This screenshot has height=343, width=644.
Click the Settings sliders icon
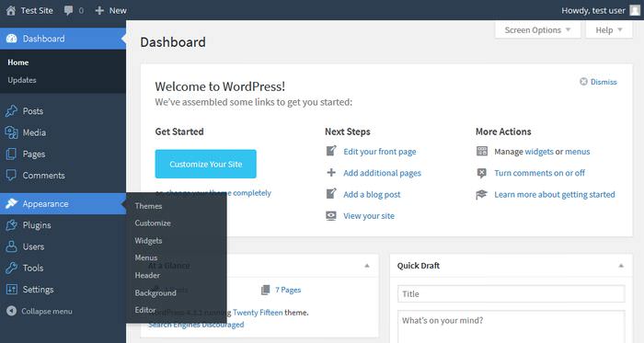coord(11,290)
